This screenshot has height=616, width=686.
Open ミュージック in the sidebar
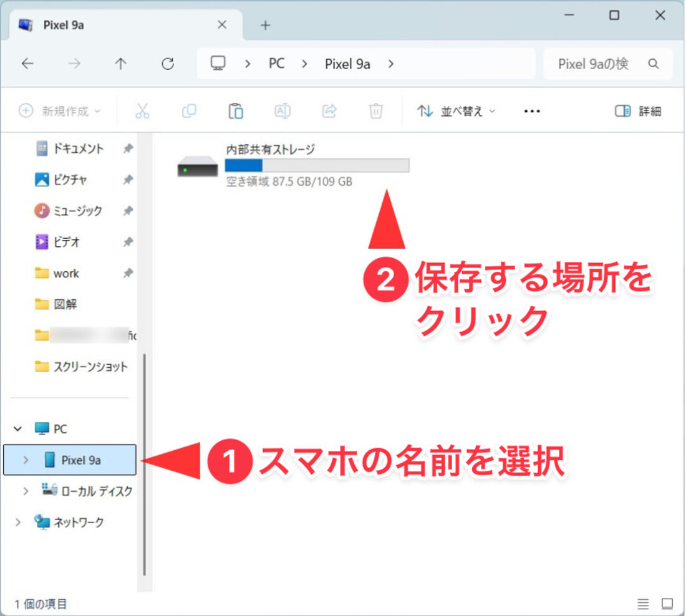click(68, 211)
